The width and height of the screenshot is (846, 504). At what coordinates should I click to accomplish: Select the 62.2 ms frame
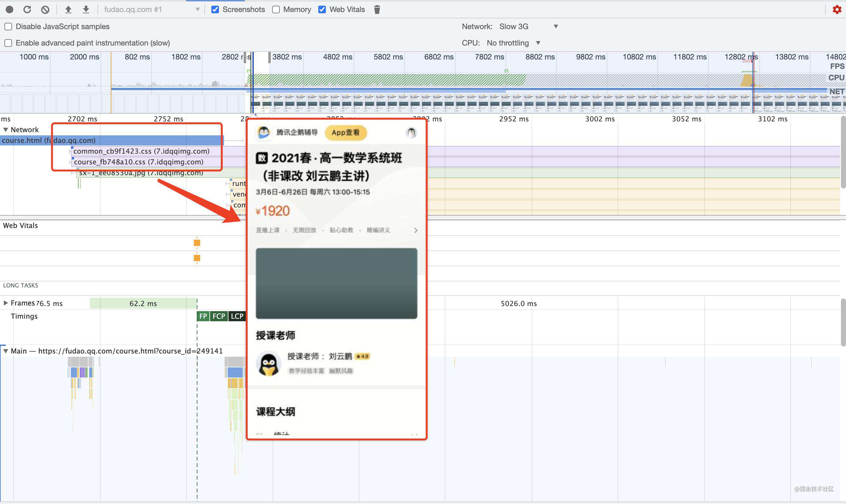click(x=143, y=303)
